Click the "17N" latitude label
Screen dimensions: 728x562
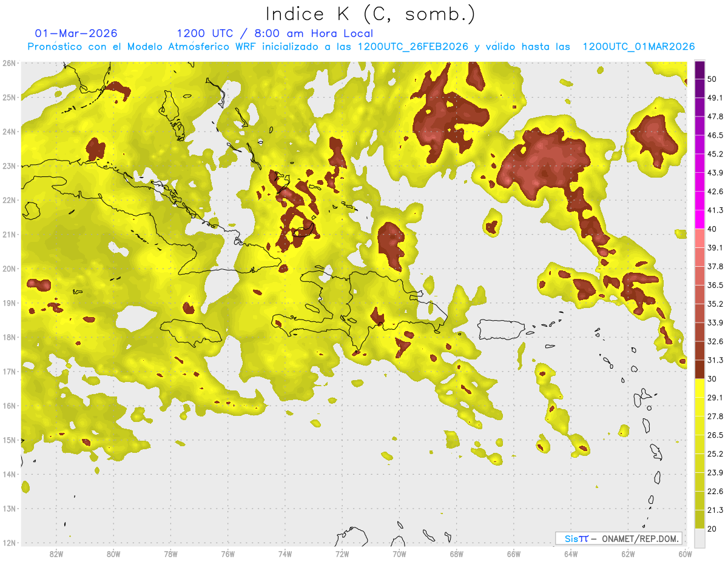(8, 371)
